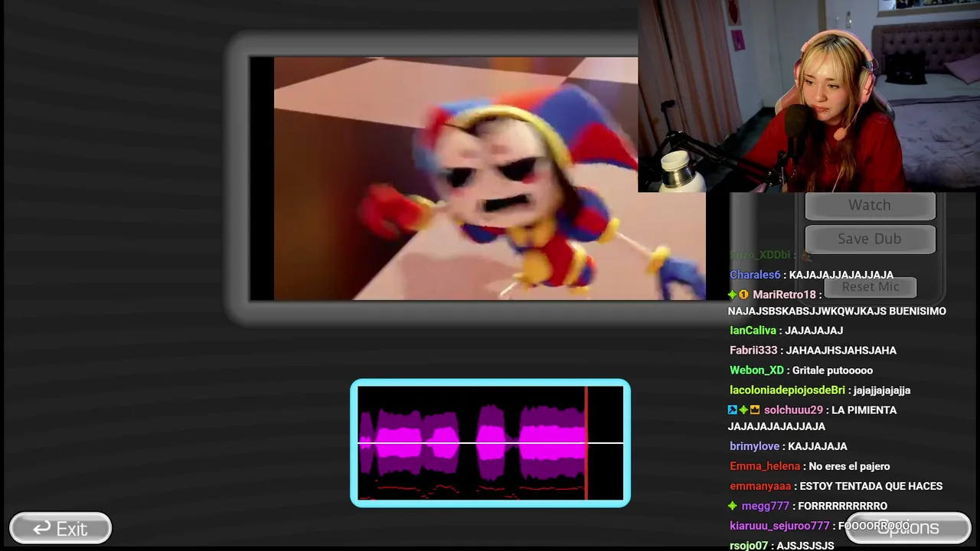
Task: Click the message "FORRRRRRRRRRO"
Action: click(842, 506)
